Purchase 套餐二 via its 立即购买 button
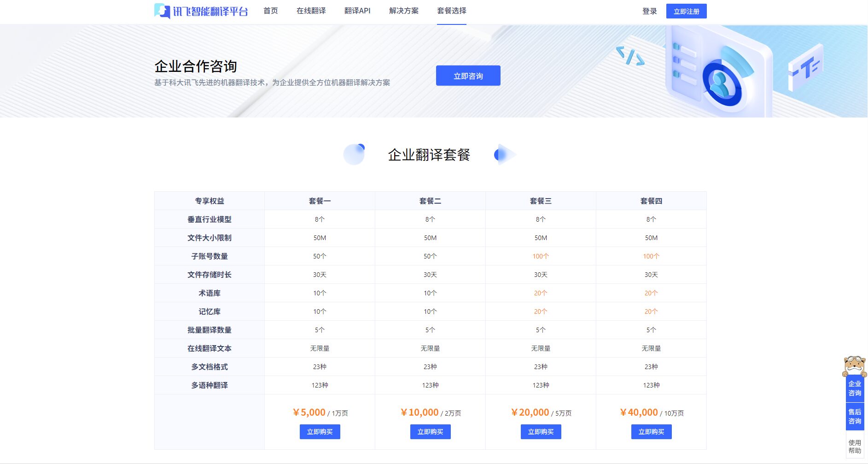The width and height of the screenshot is (868, 464). tap(430, 432)
